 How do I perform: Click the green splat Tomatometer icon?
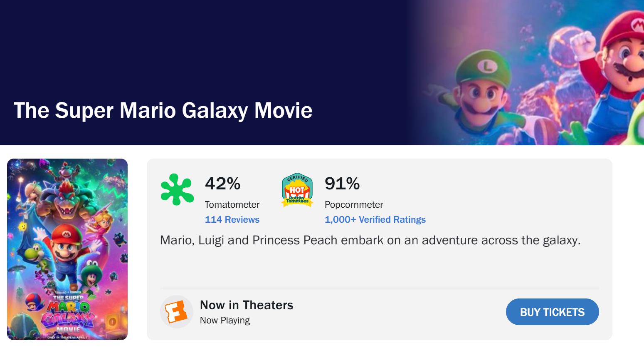[177, 189]
